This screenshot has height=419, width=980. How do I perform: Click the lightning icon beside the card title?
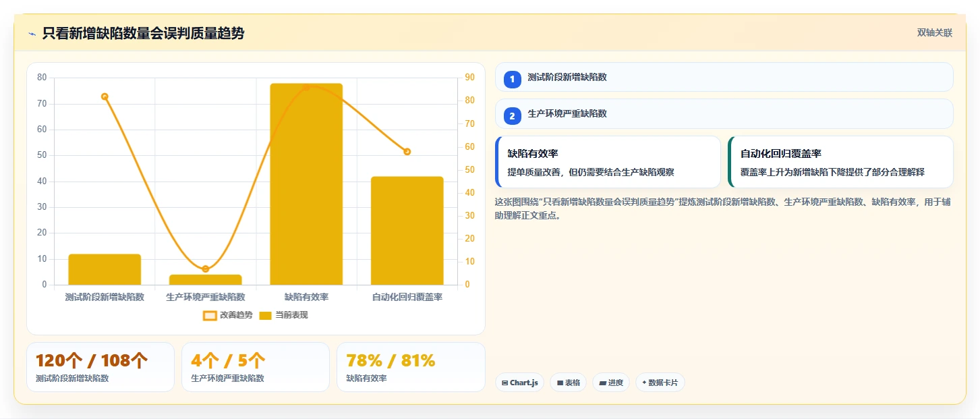click(32, 34)
